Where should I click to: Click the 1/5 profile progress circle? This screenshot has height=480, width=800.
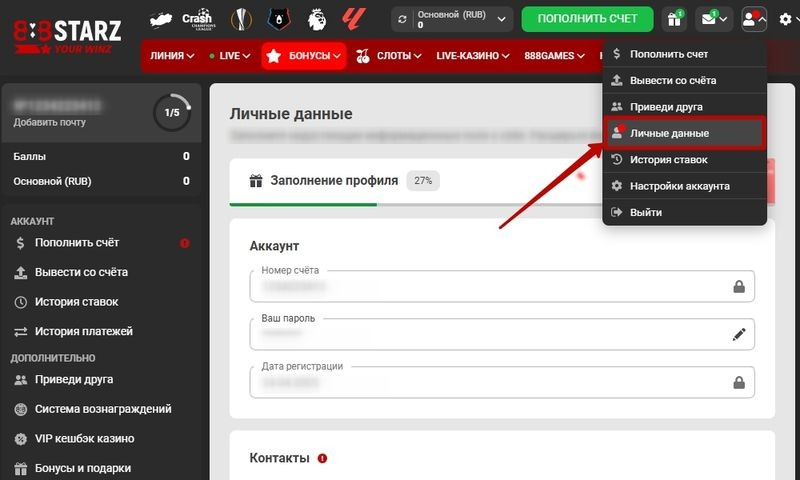(171, 112)
